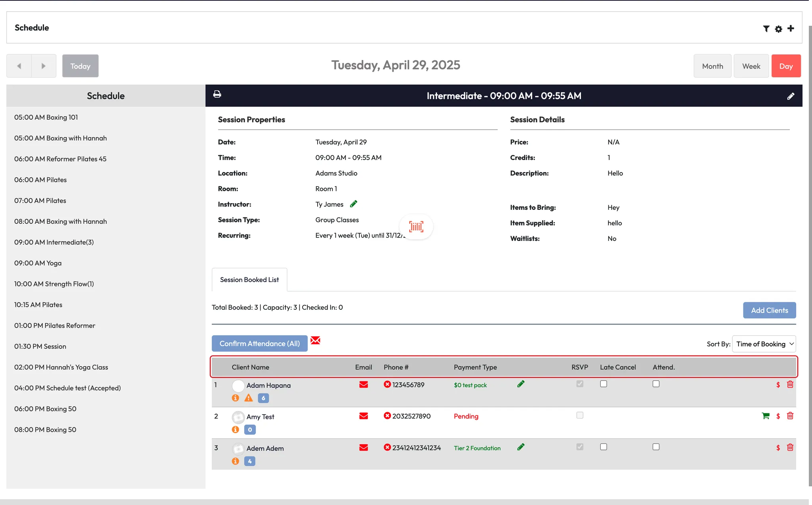Switch to Week view
This screenshot has width=812, height=505.
pos(751,66)
